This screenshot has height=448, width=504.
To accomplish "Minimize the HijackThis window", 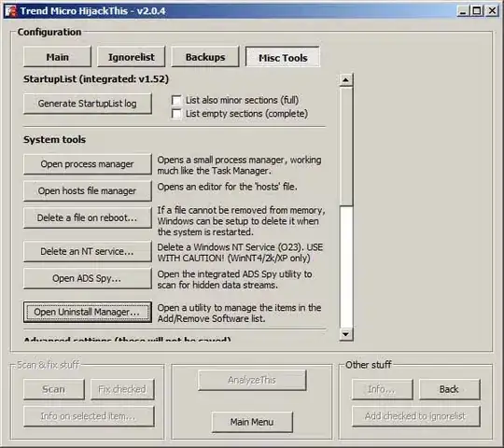I will pyautogui.click(x=463, y=11).
